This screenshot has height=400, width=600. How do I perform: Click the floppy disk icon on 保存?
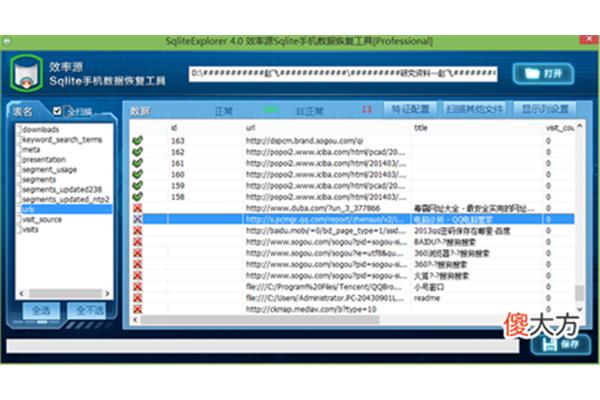click(x=549, y=343)
